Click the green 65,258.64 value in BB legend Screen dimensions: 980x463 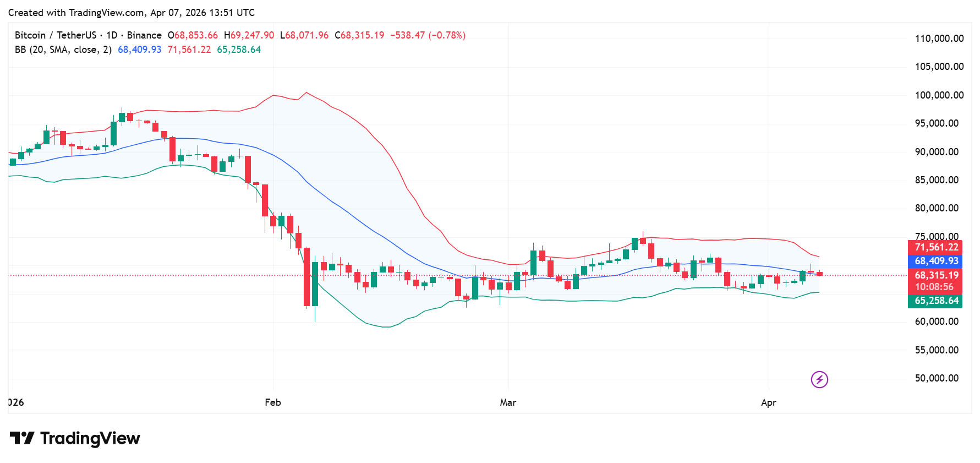click(238, 50)
